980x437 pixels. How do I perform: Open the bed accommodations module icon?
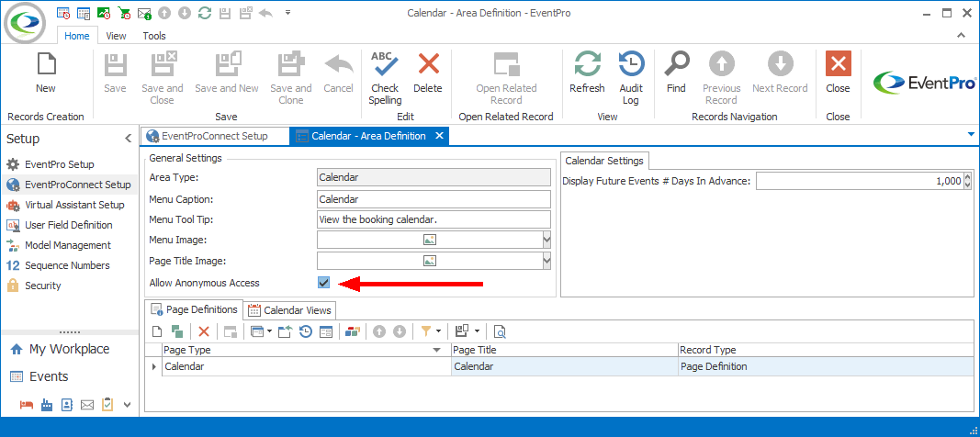tap(27, 405)
